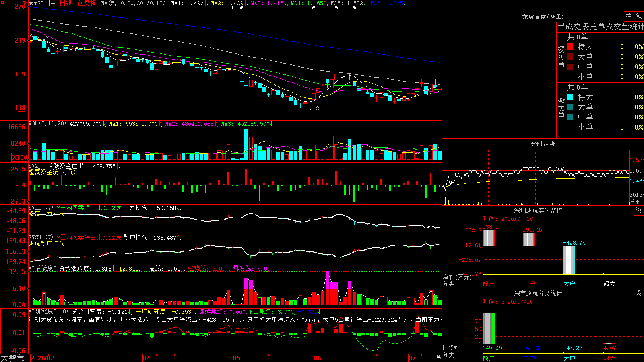
Task: Click the 超赢主力持仓 label
Action: (x=46, y=214)
